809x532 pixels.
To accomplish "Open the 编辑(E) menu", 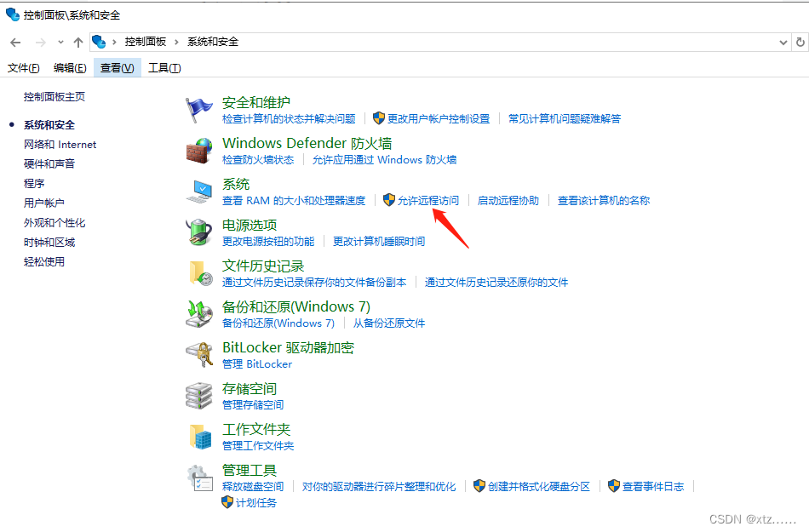I will pyautogui.click(x=70, y=68).
